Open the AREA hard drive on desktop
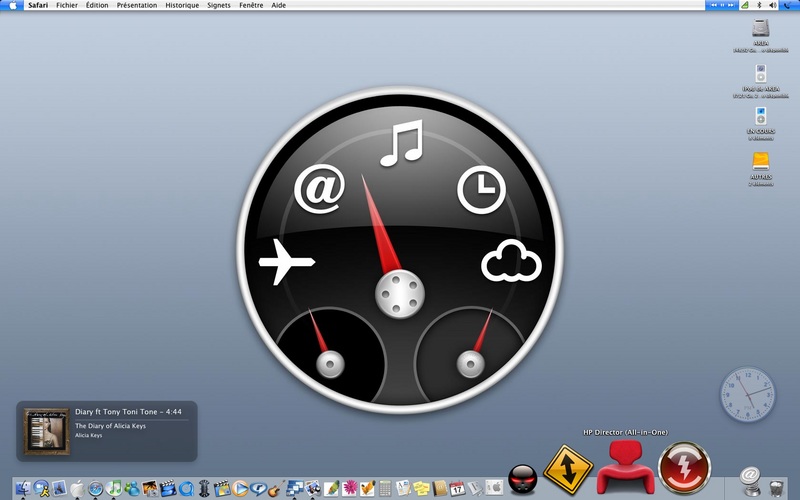800x500 pixels. click(x=760, y=29)
